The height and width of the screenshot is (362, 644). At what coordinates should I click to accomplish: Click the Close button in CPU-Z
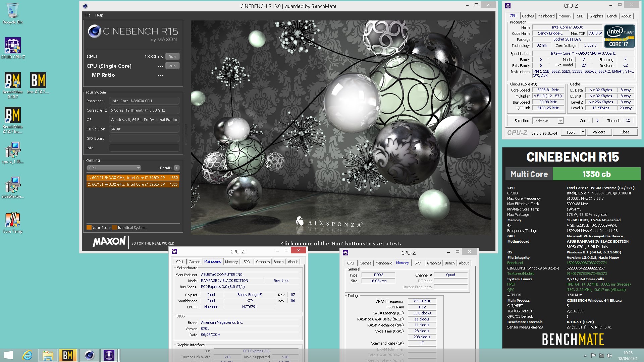[x=625, y=132]
